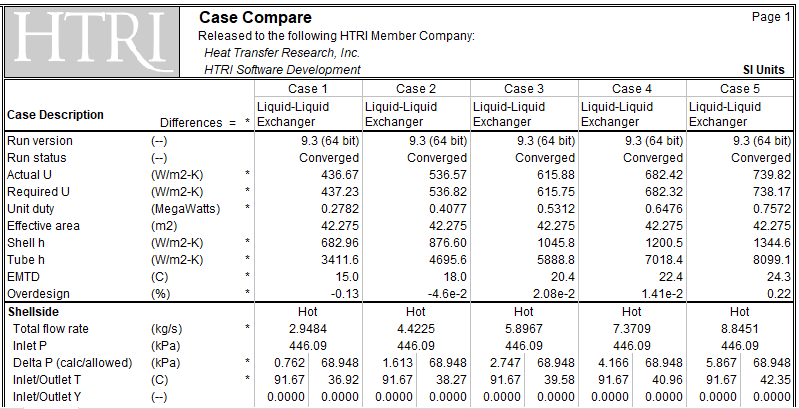Select the Case 5 column header
Image resolution: width=799 pixels, height=409 pixels.
tap(740, 89)
